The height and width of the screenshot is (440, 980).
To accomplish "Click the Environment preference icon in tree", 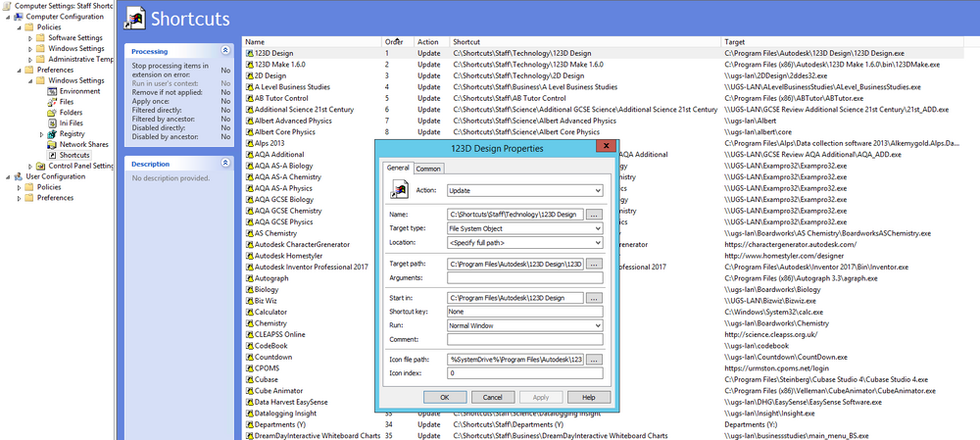I will [x=53, y=91].
